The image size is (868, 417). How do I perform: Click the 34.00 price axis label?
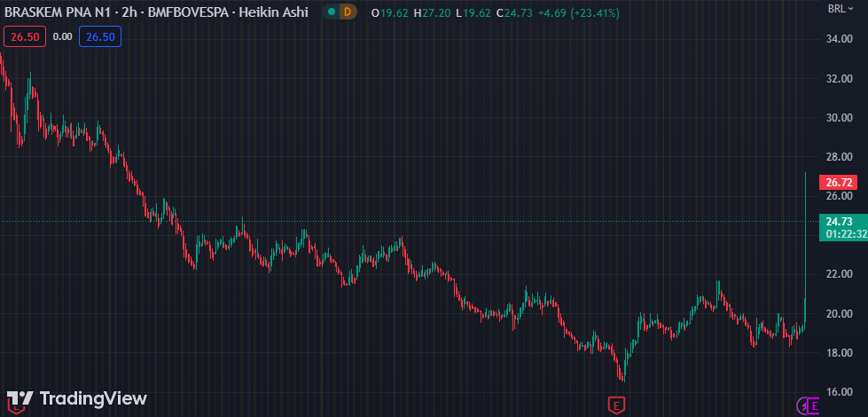pyautogui.click(x=838, y=39)
